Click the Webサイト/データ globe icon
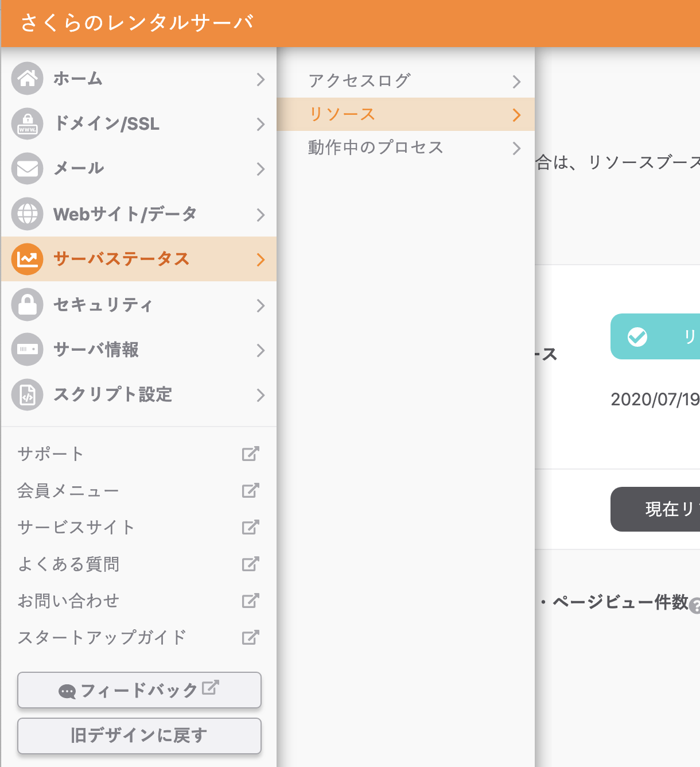 tap(27, 214)
